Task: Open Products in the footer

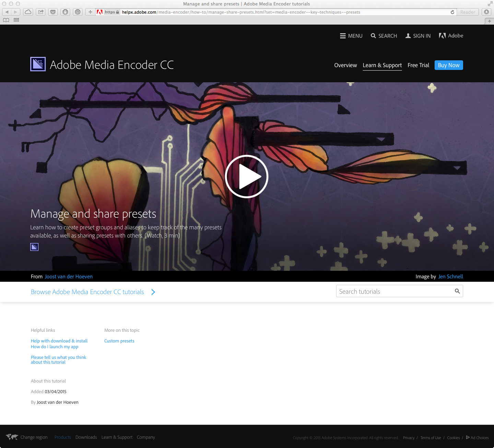Action: pos(63,437)
